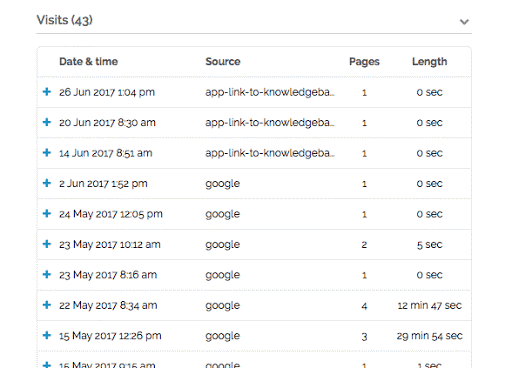The image size is (512, 368).
Task: Click plus icon on the partially visible last row
Action: pyautogui.click(x=47, y=364)
